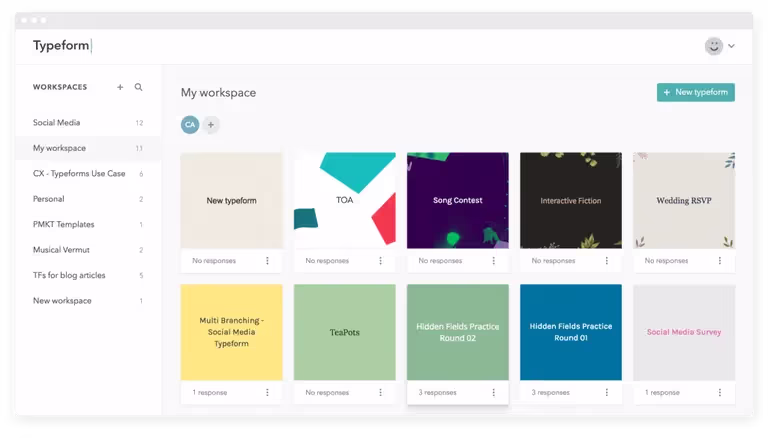Viewport: 768px width, 438px height.
Task: Open options for Hidden Fields Round 01
Action: click(x=607, y=392)
